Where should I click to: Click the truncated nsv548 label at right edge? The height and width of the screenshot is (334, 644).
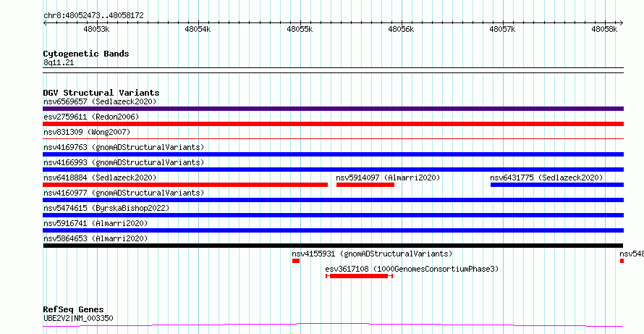click(x=632, y=254)
